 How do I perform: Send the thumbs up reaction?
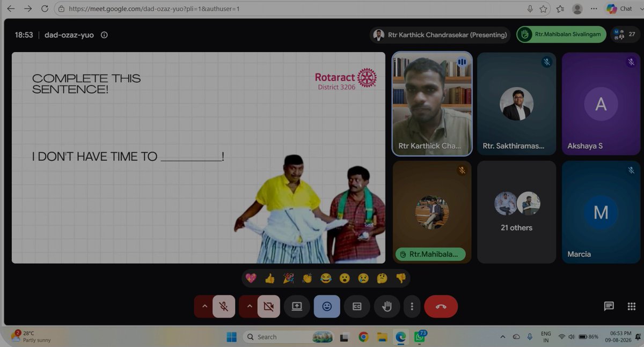(x=269, y=278)
